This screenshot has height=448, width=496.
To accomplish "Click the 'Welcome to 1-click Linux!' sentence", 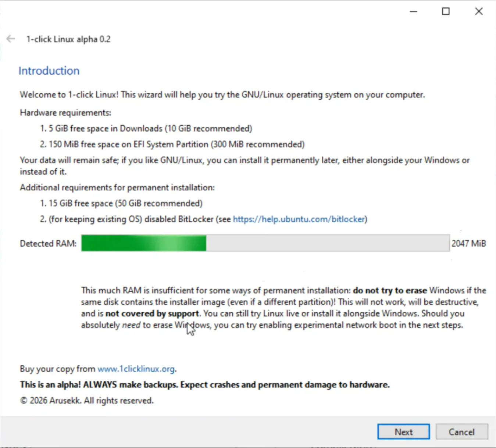I will tap(222, 95).
